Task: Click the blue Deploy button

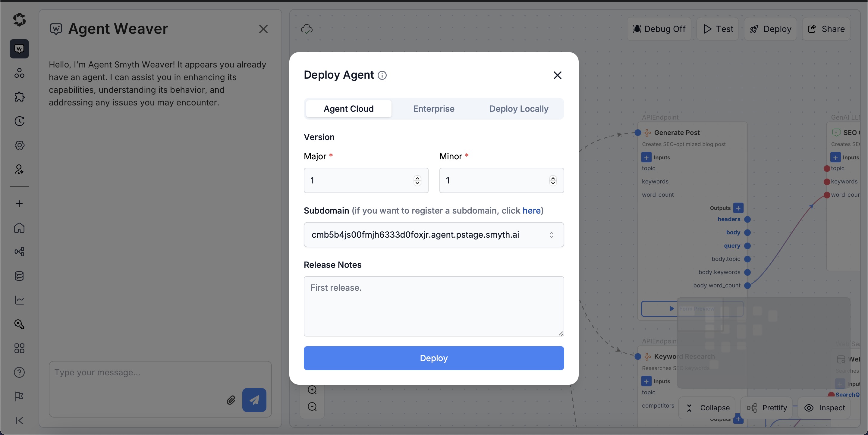Action: 434,358
